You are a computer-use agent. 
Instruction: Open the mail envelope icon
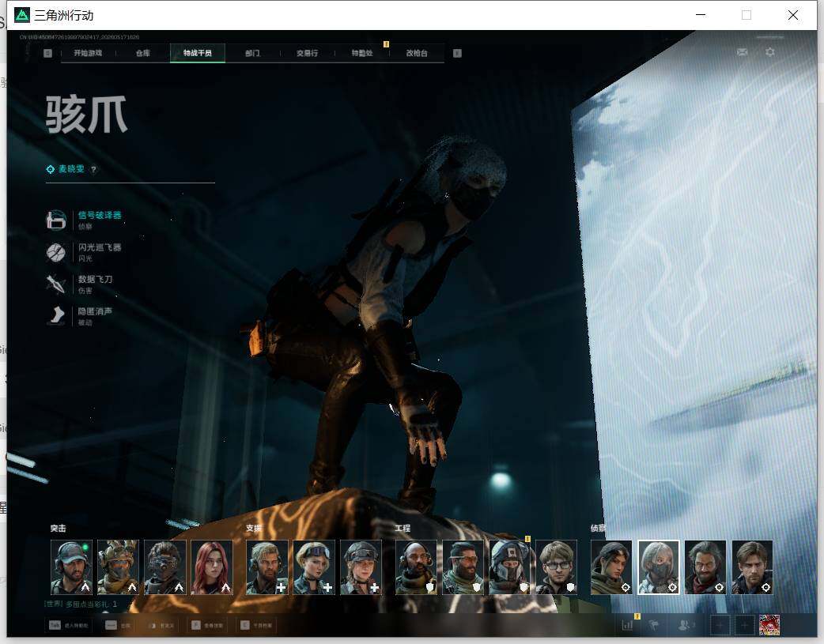pyautogui.click(x=742, y=52)
